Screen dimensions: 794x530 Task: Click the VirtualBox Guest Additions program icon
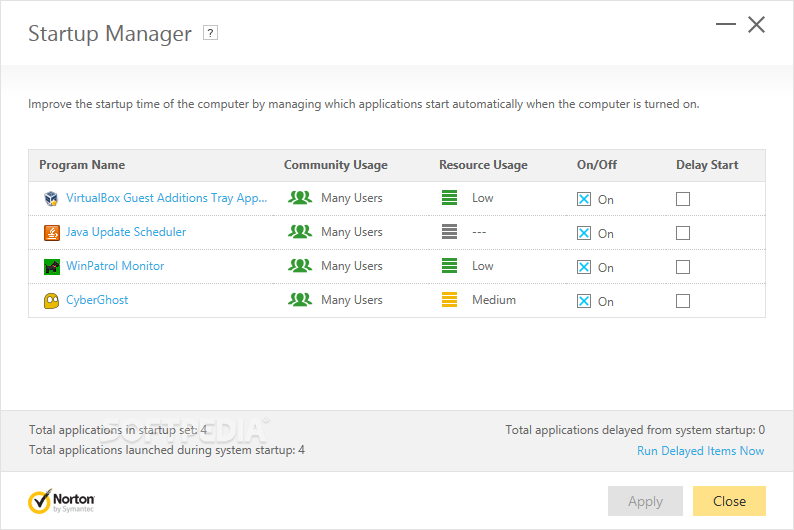click(51, 198)
